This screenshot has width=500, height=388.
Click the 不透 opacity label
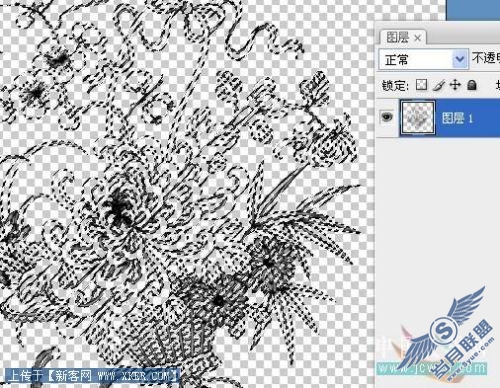point(486,59)
